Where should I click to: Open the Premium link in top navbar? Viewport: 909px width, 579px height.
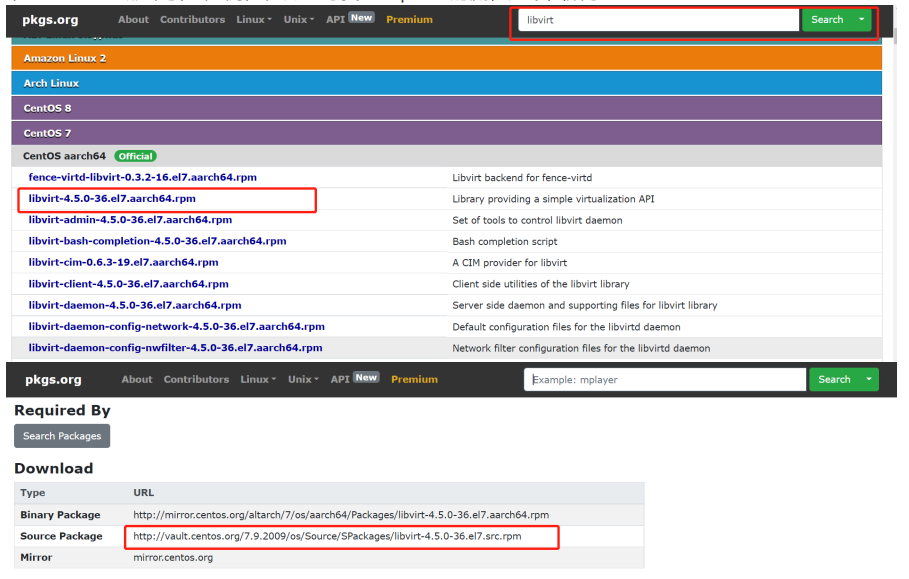409,19
